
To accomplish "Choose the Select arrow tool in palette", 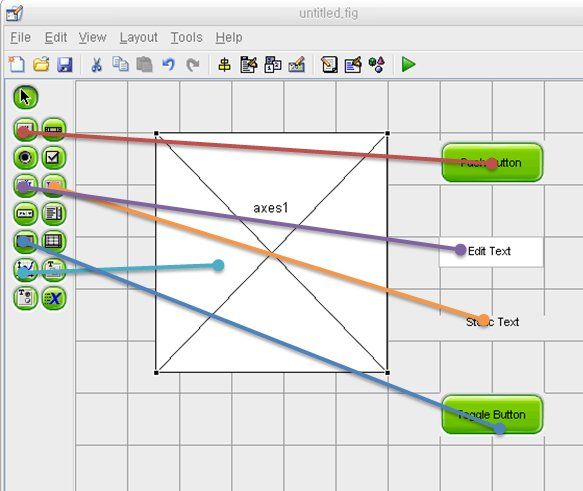I will 26,97.
